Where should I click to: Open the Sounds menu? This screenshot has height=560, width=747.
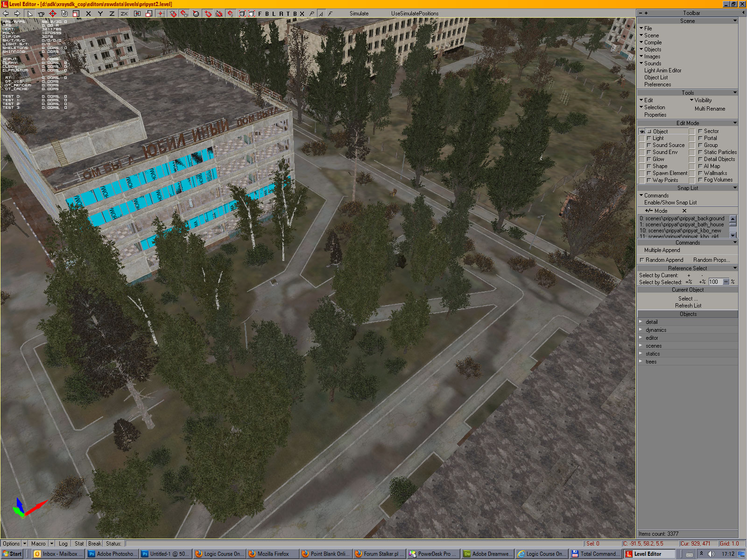650,63
